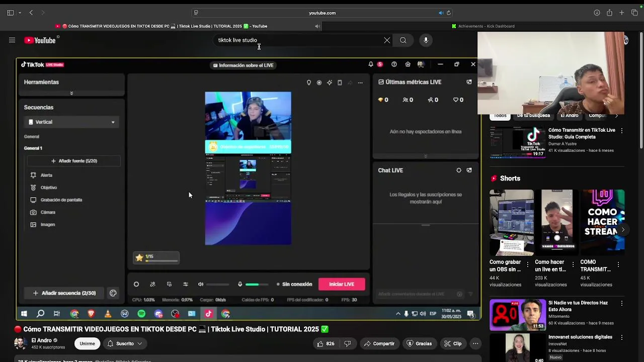
Task: Open YouTube hamburger guide menu
Action: pos(12,40)
